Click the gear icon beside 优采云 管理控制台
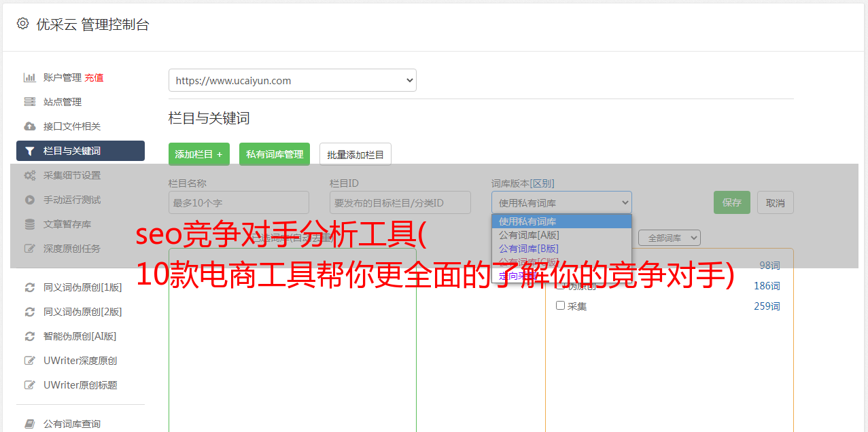868x432 pixels. (22, 24)
